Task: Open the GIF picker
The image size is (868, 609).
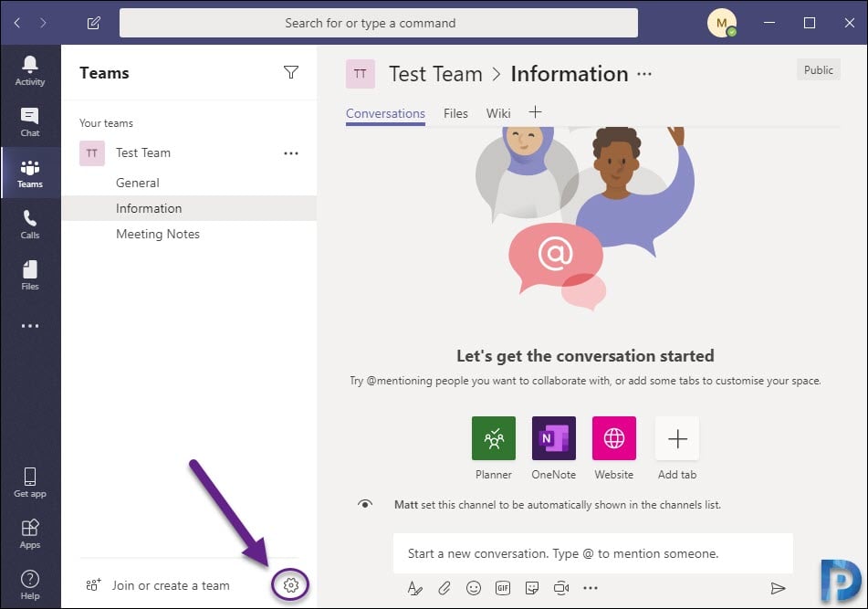Action: pos(503,588)
